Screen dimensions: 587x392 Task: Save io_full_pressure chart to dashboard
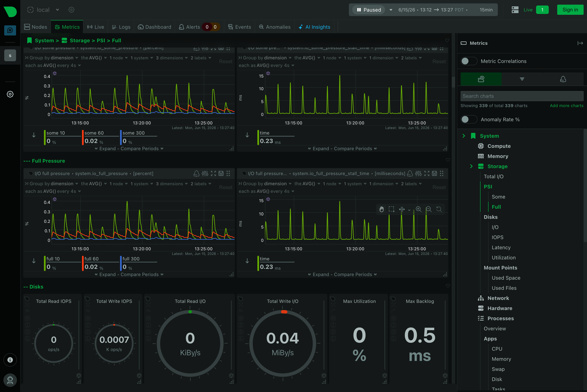tap(221, 173)
